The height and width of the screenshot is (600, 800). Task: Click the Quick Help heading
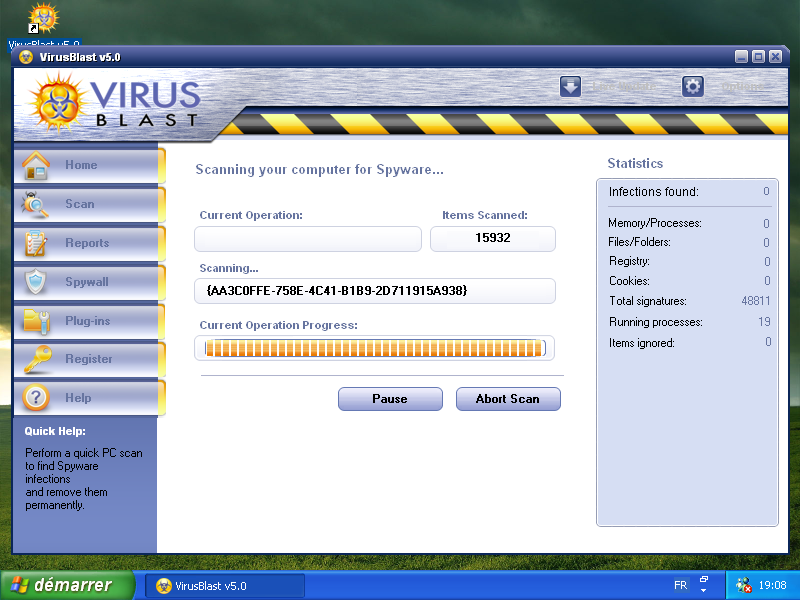point(55,431)
